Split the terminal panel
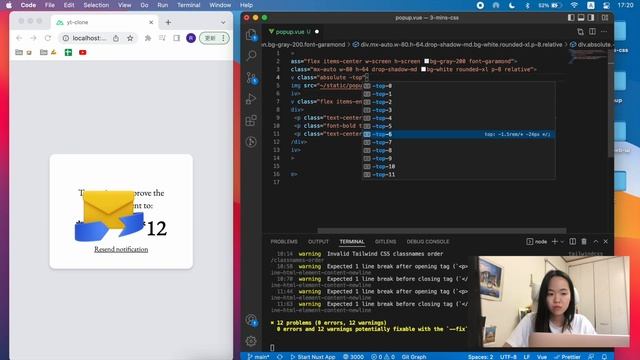This screenshot has height=360, width=640. (x=573, y=242)
